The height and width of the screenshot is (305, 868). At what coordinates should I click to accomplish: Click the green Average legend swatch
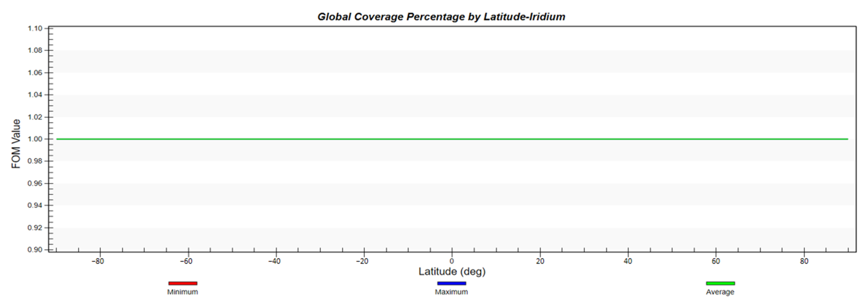pyautogui.click(x=720, y=284)
